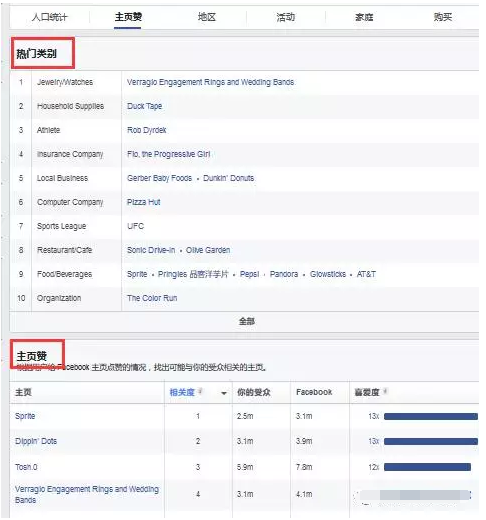
Task: Open The Color Run link
Action: tap(152, 298)
